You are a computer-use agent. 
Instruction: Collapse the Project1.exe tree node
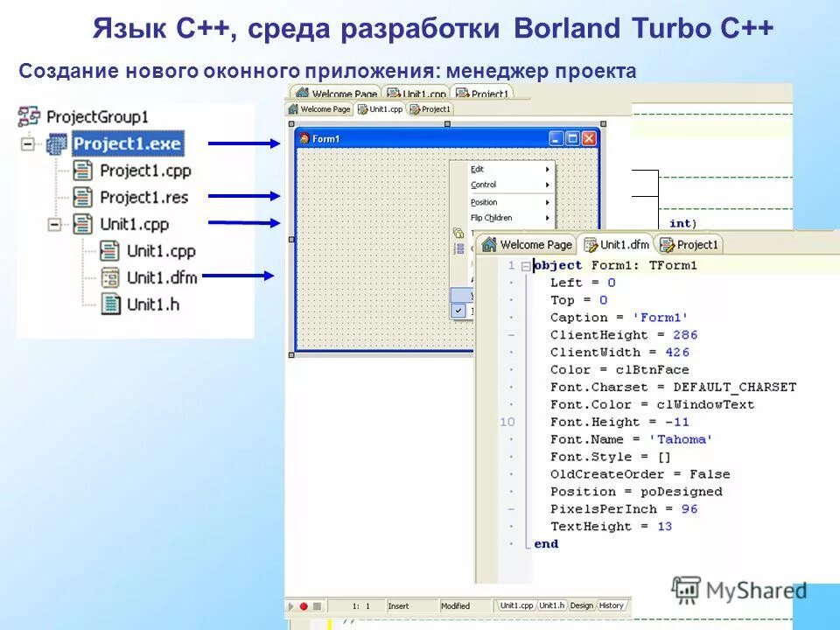click(27, 143)
